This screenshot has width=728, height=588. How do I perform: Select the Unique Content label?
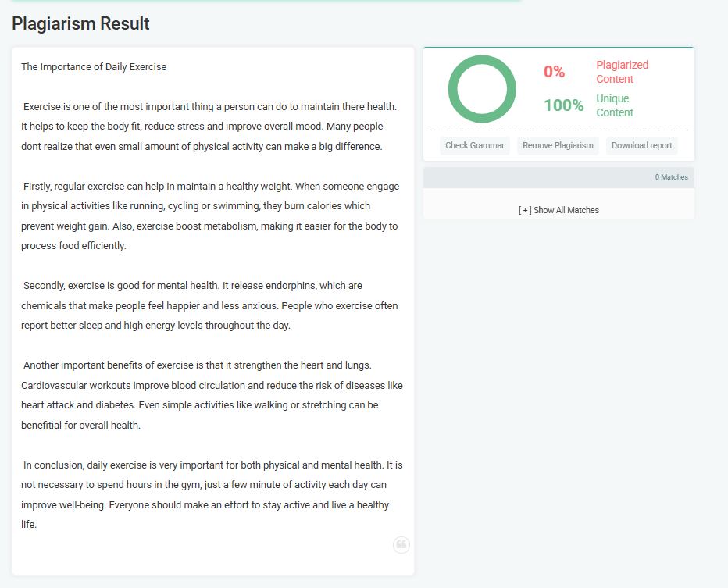pos(614,105)
